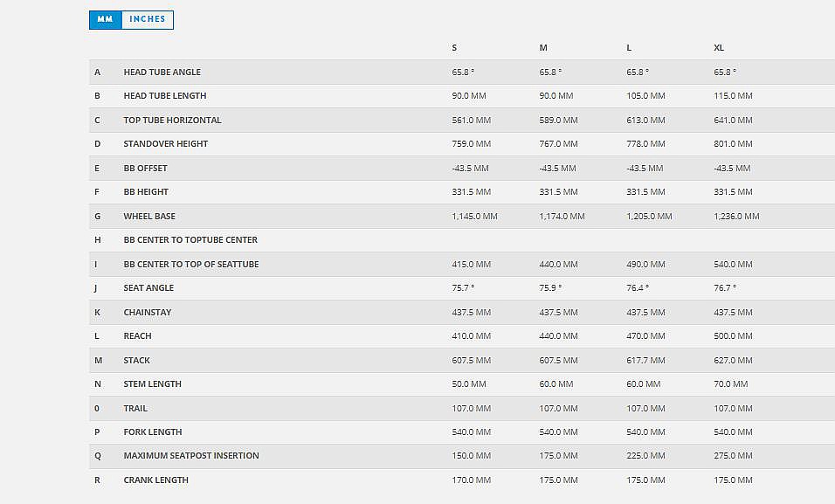Screen dimensions: 835x504
Task: Click the WHEEL BASE row label
Action: [x=148, y=217]
